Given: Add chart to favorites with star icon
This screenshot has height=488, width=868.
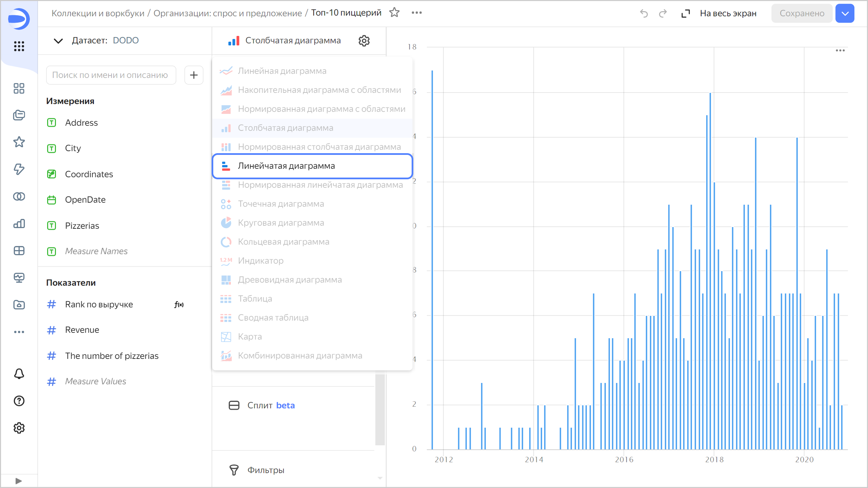Looking at the screenshot, I should 394,13.
